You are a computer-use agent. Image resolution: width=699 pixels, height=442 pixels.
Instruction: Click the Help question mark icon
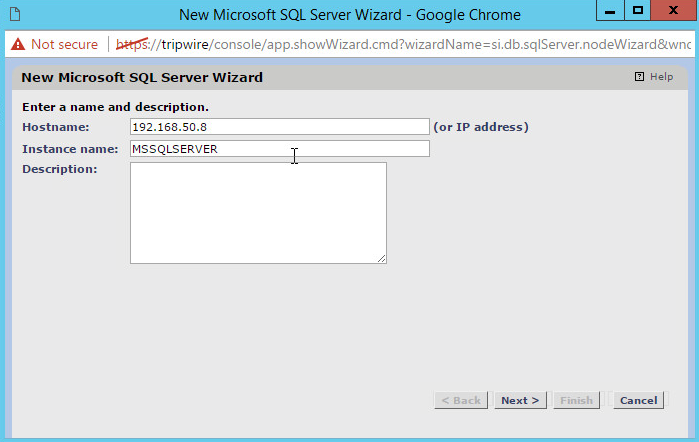coord(639,77)
